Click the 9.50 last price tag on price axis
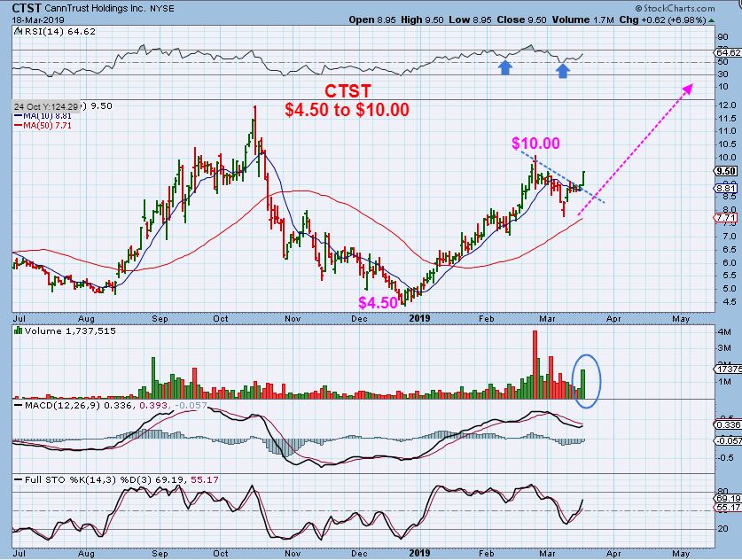The width and height of the screenshot is (742, 560). click(726, 171)
